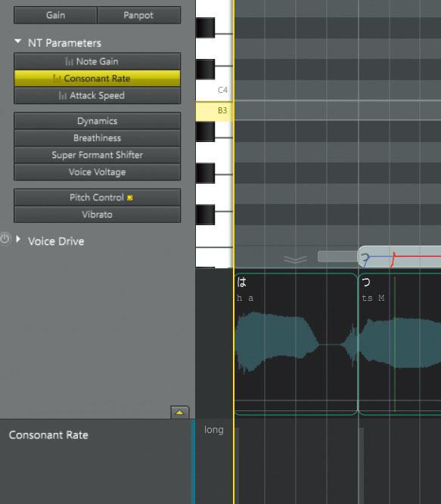Open the Super Formant Shifter parameter
Viewport: 441px width, 504px height.
point(97,155)
